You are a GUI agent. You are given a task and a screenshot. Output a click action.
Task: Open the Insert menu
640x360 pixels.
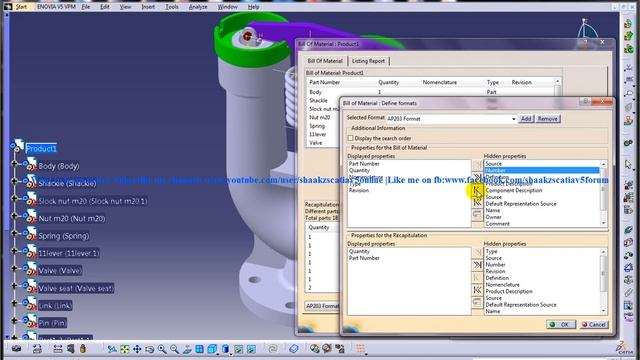[x=148, y=7]
